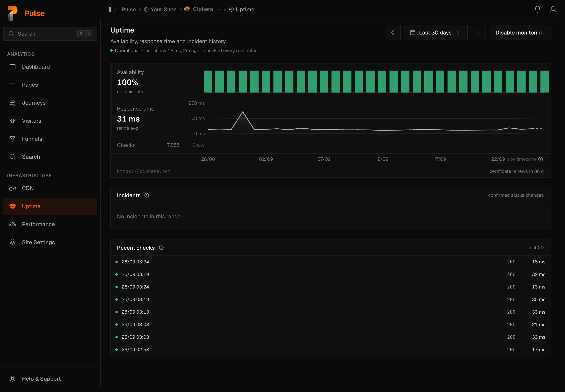
Task: Click the Help & Support lifebuoy icon
Action: [x=13, y=378]
